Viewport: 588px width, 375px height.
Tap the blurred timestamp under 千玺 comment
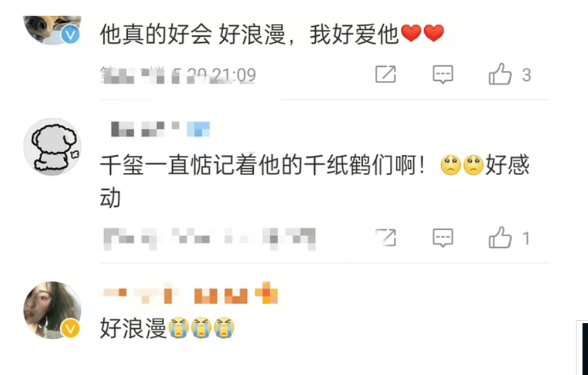click(209, 238)
